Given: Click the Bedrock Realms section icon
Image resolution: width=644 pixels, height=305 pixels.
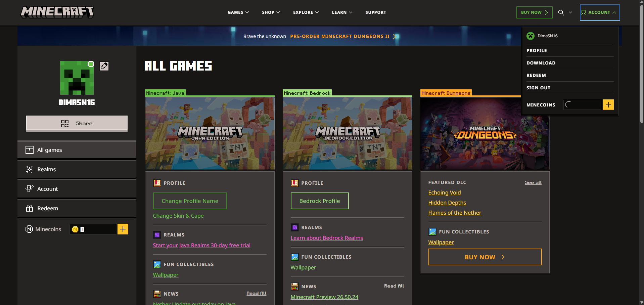Looking at the screenshot, I should coord(294,227).
